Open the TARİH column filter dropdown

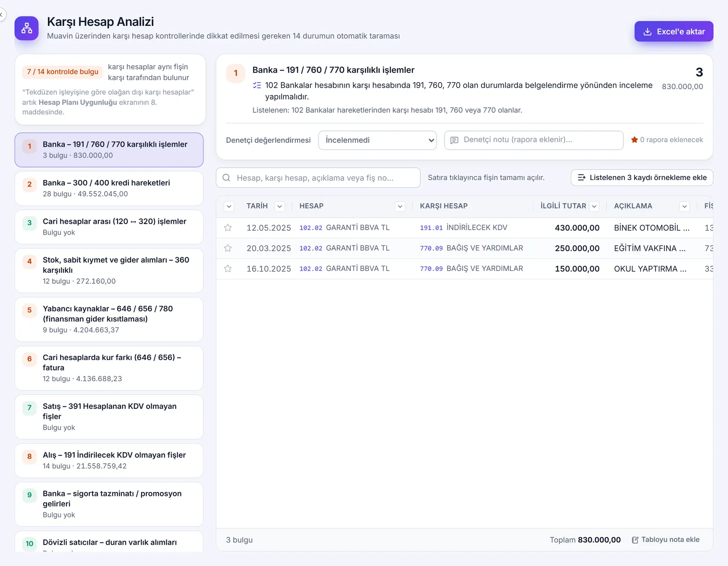280,206
